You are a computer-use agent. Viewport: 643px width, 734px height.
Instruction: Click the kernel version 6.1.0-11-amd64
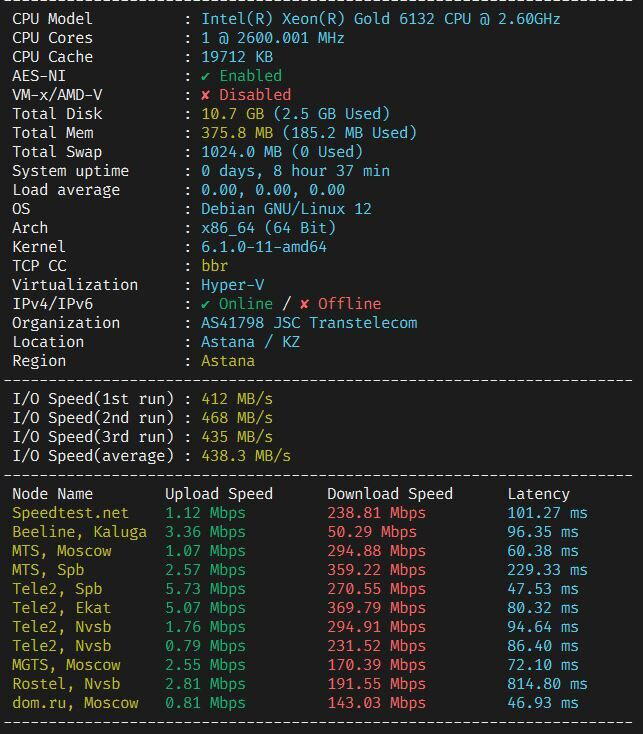(264, 247)
